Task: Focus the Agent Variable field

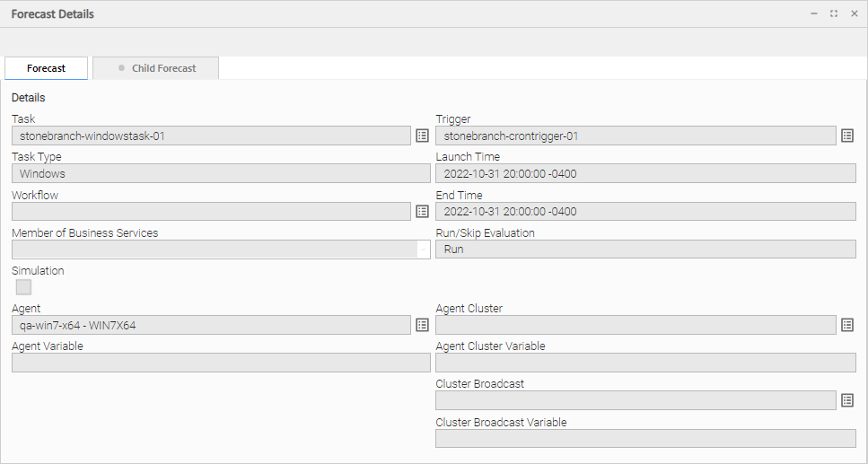Action: pos(221,363)
